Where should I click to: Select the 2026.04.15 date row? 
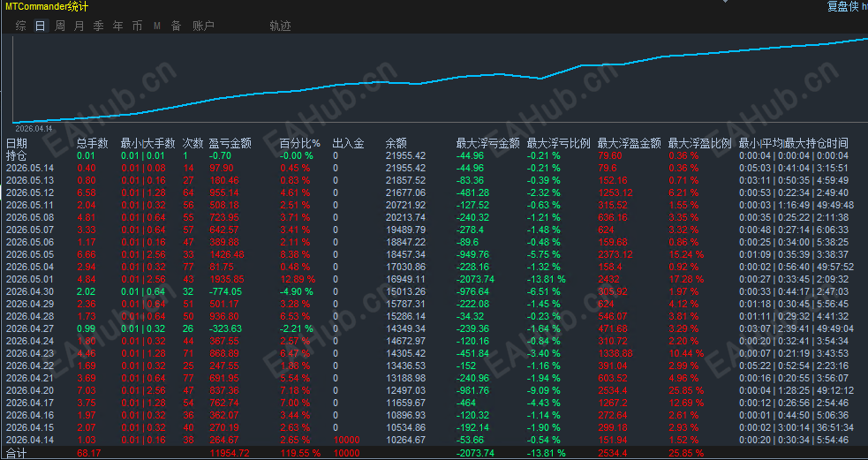coord(29,427)
